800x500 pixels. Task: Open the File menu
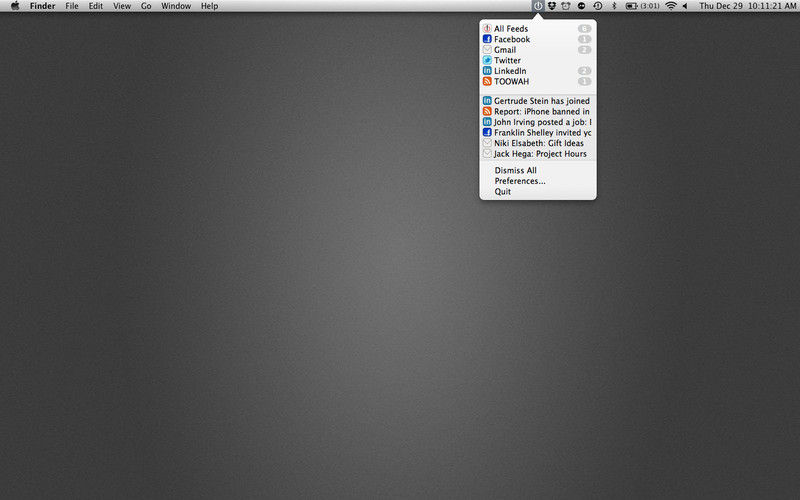pos(72,6)
